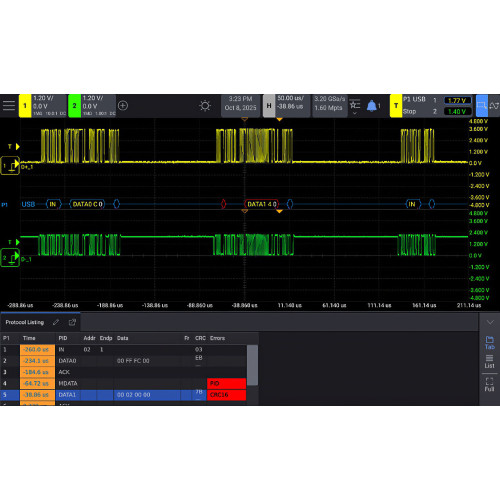This screenshot has height=500, width=500.
Task: Expand the favorites star list dropdown
Action: [x=355, y=107]
